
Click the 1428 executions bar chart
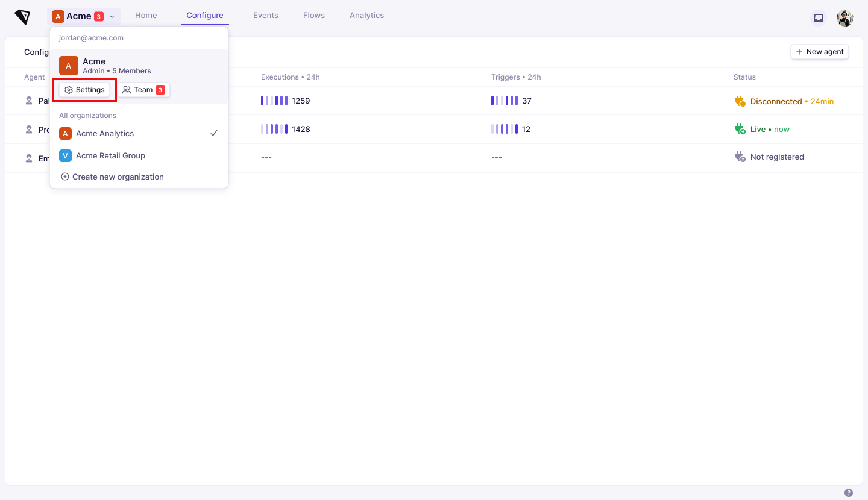pos(274,129)
